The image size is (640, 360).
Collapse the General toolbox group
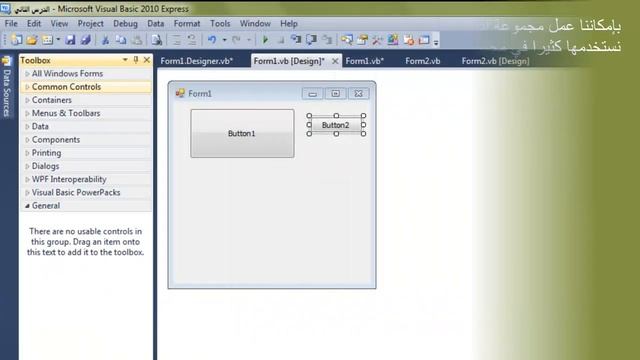pos(86,205)
